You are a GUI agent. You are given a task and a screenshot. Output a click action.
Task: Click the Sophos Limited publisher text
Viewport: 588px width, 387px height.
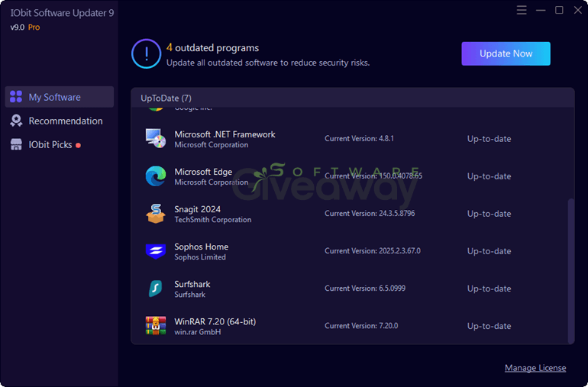(200, 257)
